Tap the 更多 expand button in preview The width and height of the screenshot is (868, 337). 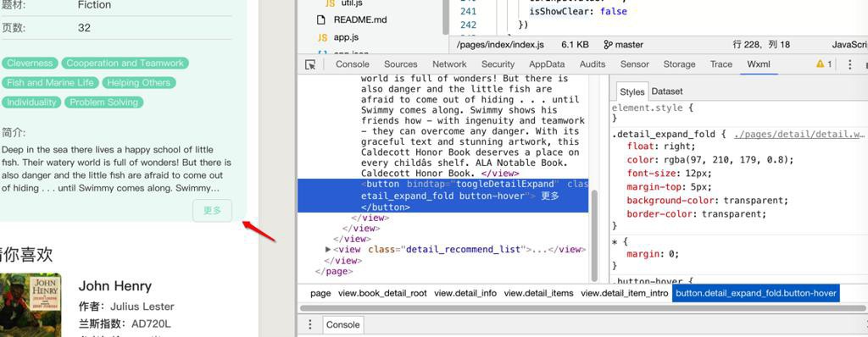click(x=213, y=210)
